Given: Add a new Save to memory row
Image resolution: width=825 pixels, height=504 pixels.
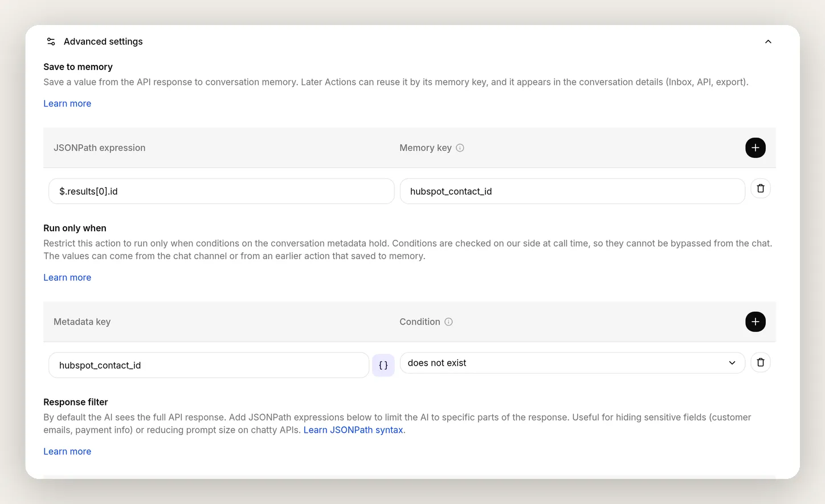Looking at the screenshot, I should pyautogui.click(x=755, y=148).
